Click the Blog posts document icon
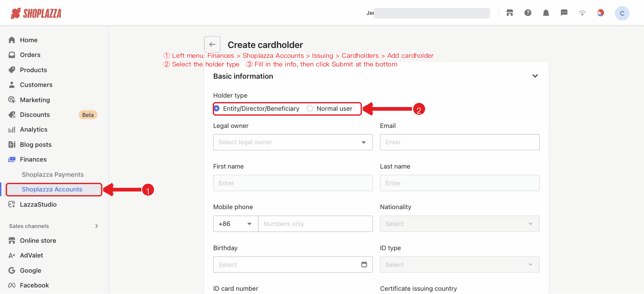 click(x=12, y=144)
